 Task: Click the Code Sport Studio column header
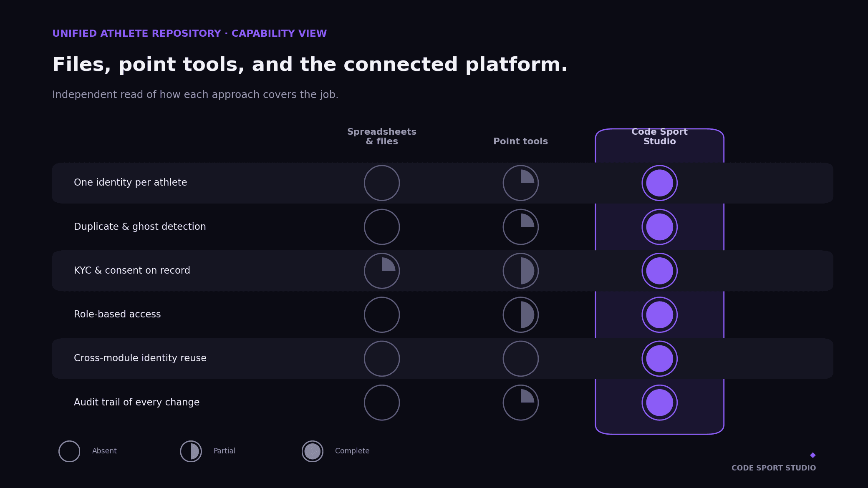(660, 137)
